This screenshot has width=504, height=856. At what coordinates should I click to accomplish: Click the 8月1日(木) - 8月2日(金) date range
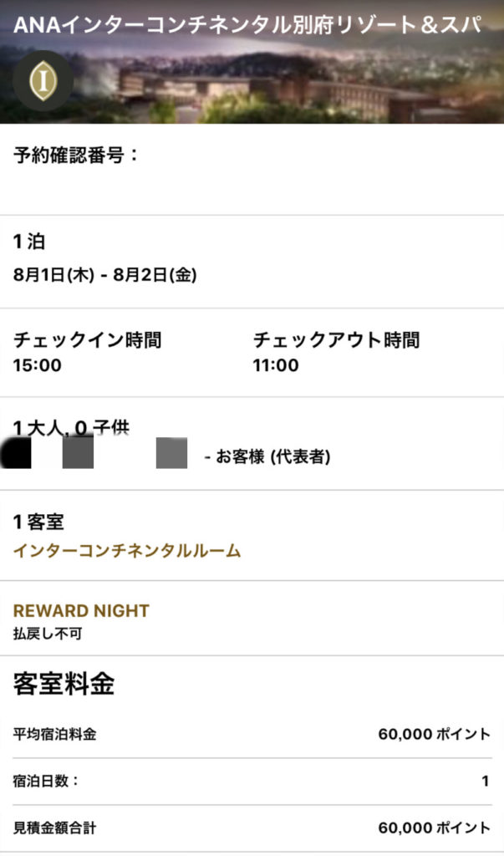pyautogui.click(x=105, y=274)
